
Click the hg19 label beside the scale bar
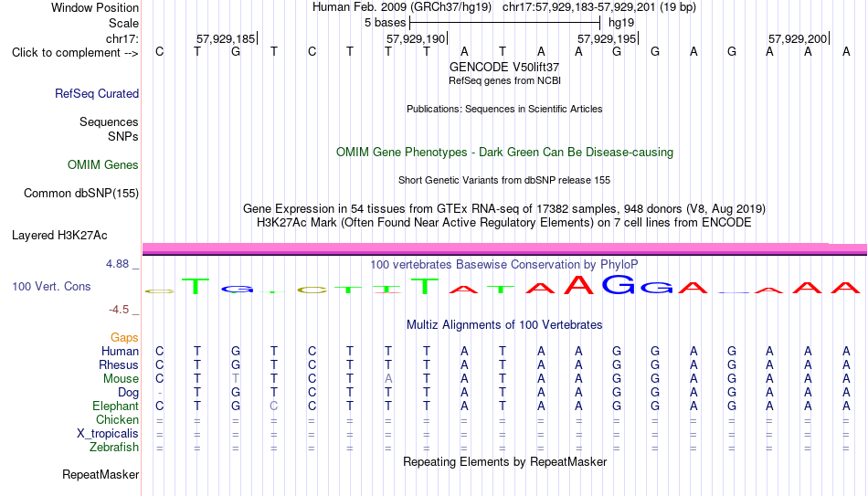621,23
